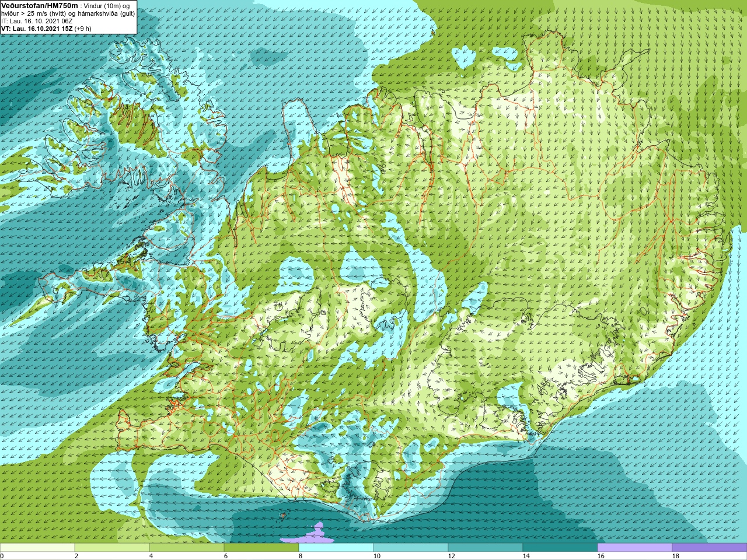Click the scale label "16"
The width and height of the screenshot is (747, 560).
point(601,556)
